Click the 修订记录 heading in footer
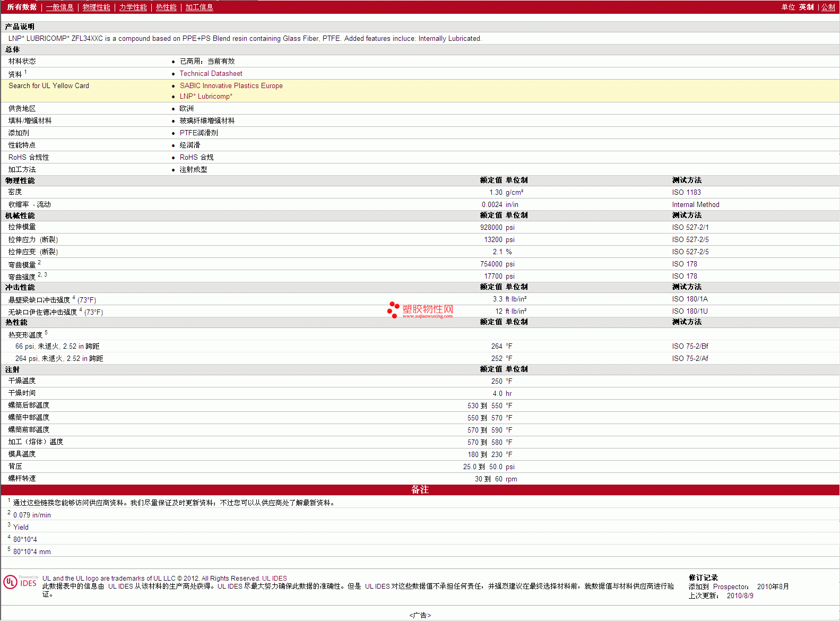Viewport: 840px width, 621px height. [703, 578]
